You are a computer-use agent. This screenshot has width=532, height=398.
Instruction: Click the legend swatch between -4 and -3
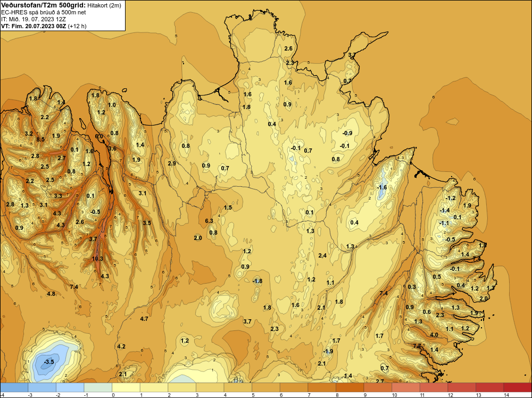(x=14, y=387)
